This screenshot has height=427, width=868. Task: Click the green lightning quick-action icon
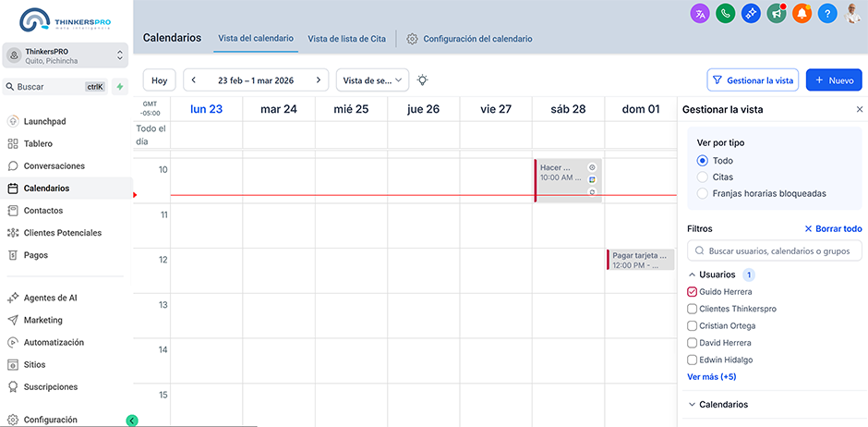click(x=120, y=87)
